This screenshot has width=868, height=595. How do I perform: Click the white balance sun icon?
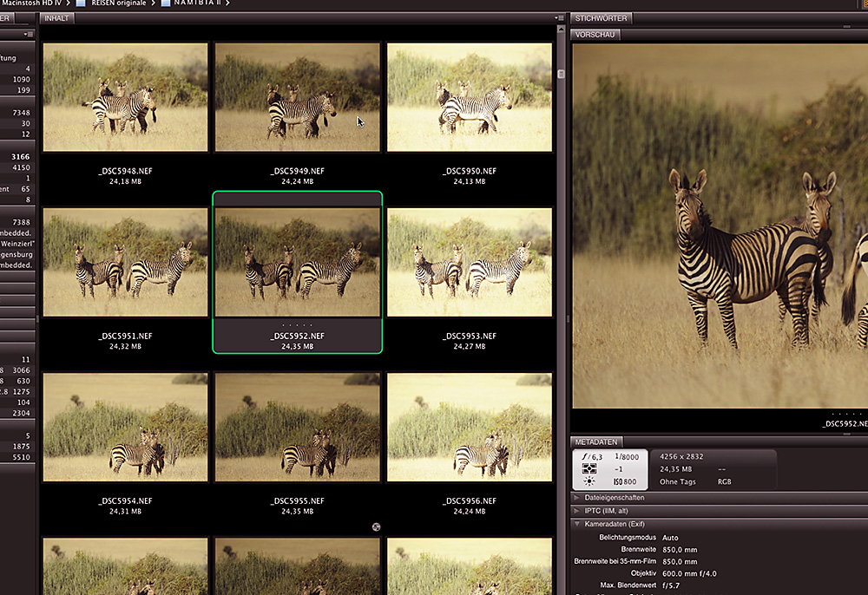point(589,481)
